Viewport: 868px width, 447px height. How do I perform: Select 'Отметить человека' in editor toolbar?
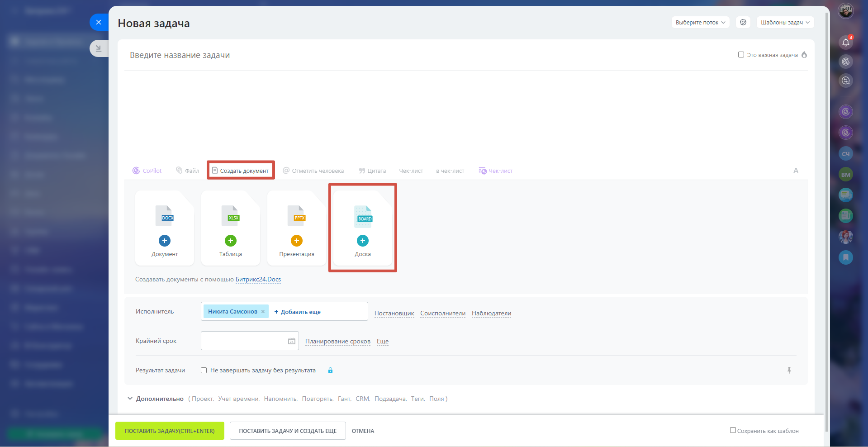(x=313, y=171)
